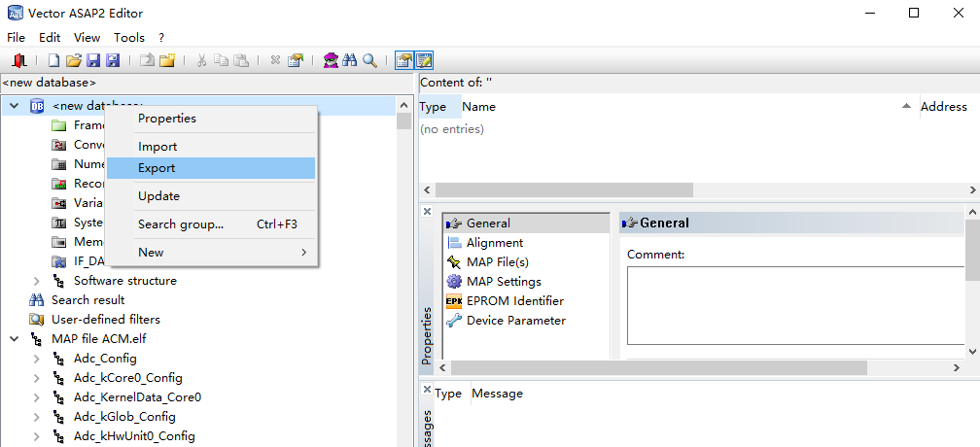The height and width of the screenshot is (447, 980).
Task: Close the Messages pane with its X
Action: pos(427,389)
